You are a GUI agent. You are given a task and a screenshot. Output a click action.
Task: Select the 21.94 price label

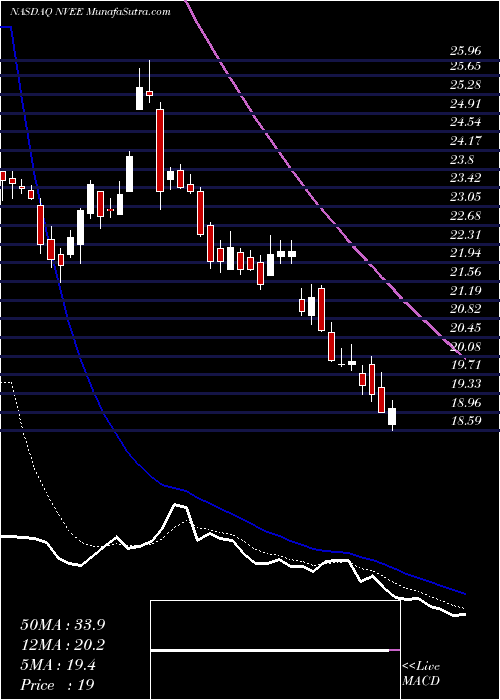coord(465,253)
